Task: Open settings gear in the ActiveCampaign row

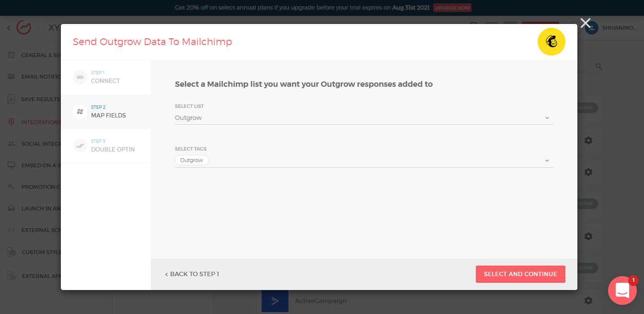Action: pyautogui.click(x=588, y=301)
